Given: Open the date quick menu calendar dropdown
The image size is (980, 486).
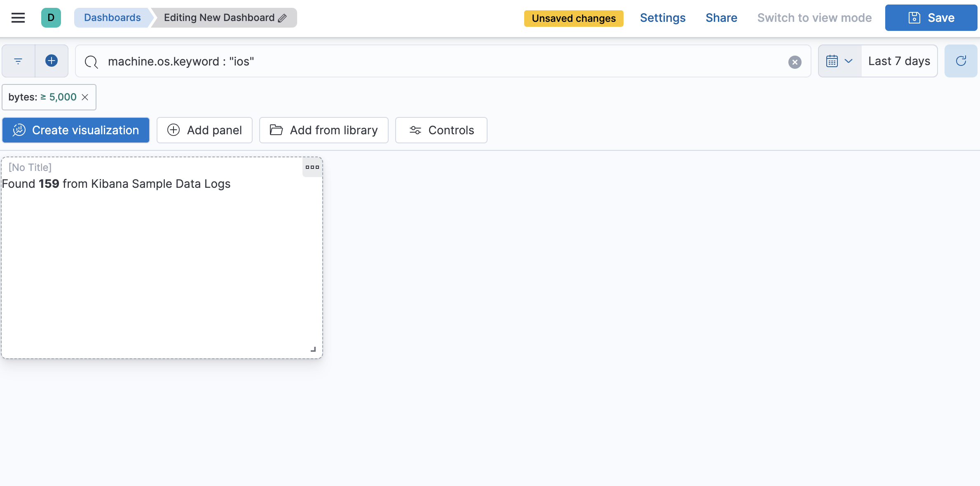Looking at the screenshot, I should coord(839,61).
